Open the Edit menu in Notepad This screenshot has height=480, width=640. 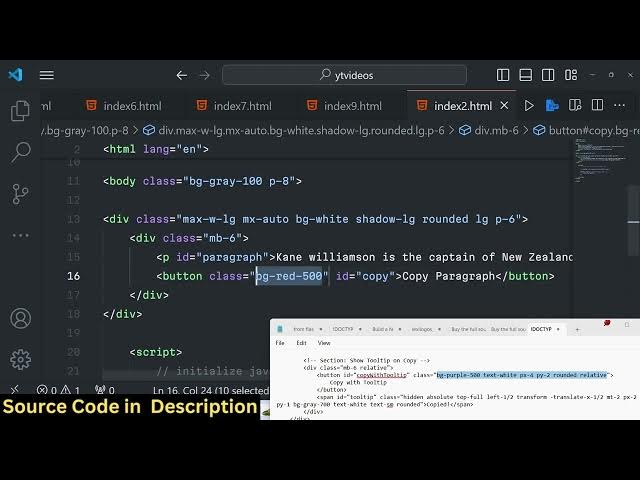point(301,343)
